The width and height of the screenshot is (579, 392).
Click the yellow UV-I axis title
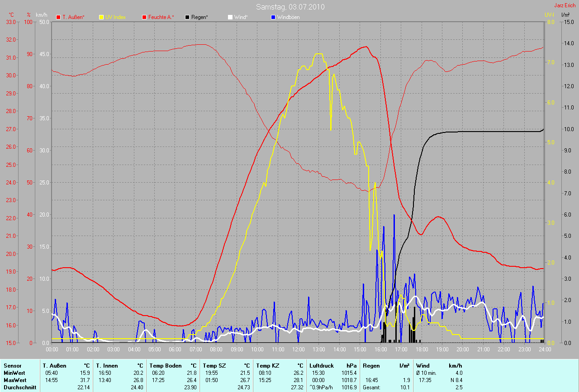(549, 15)
